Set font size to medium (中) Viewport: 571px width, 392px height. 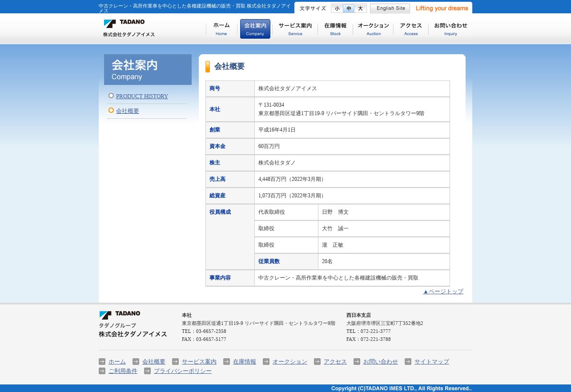pyautogui.click(x=349, y=8)
